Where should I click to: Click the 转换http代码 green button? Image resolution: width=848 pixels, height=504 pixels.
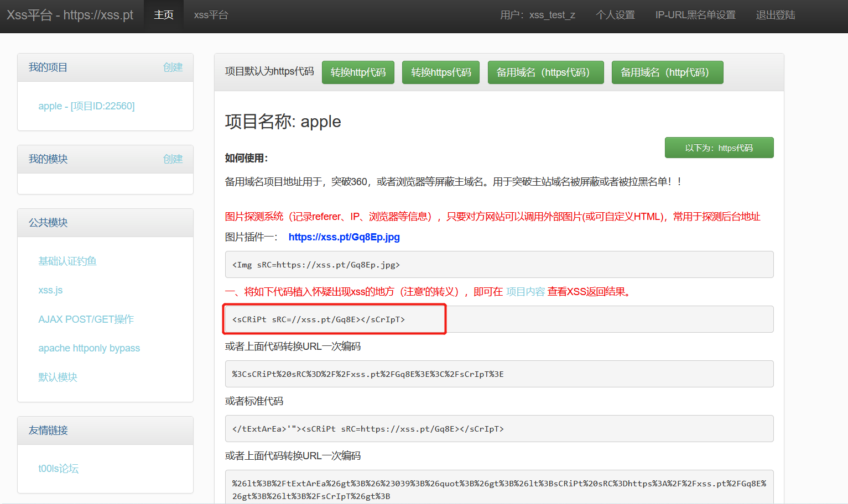(358, 72)
